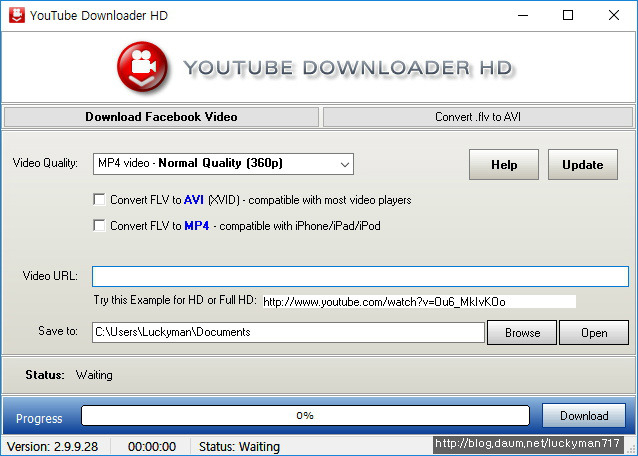Click the Video Quality: label
The image size is (638, 456).
[x=45, y=163]
